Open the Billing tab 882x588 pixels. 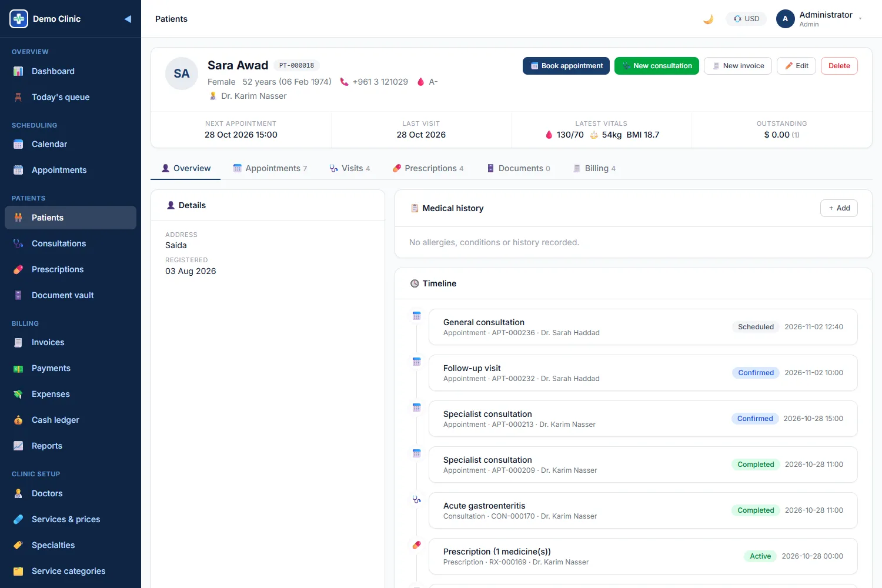click(x=594, y=168)
